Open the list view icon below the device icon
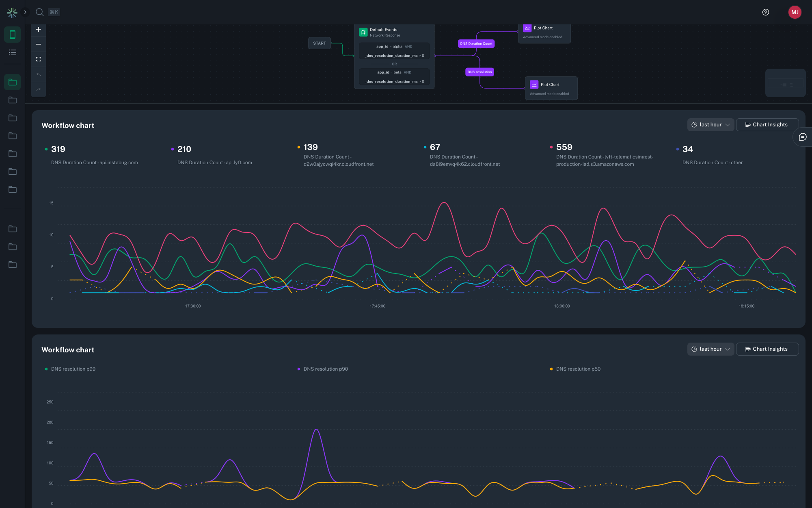 point(12,52)
